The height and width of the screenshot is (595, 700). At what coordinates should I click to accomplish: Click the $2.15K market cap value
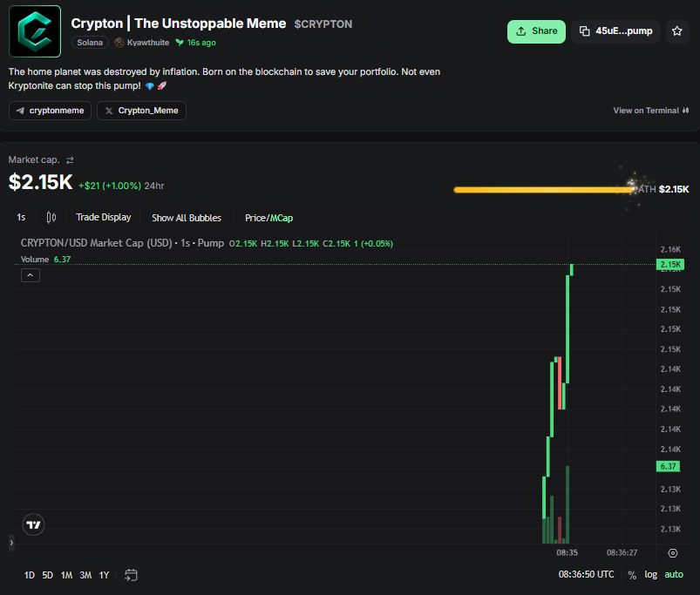[x=41, y=181]
